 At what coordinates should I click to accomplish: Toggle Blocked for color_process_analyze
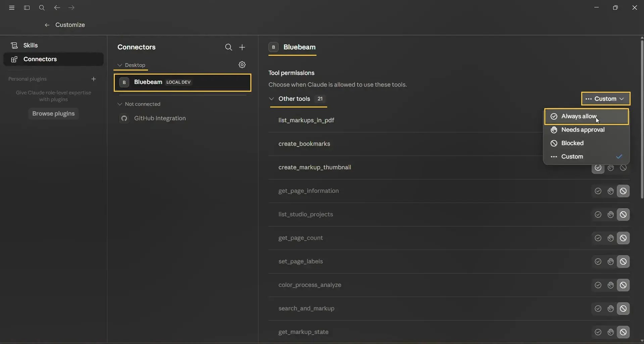pyautogui.click(x=623, y=285)
